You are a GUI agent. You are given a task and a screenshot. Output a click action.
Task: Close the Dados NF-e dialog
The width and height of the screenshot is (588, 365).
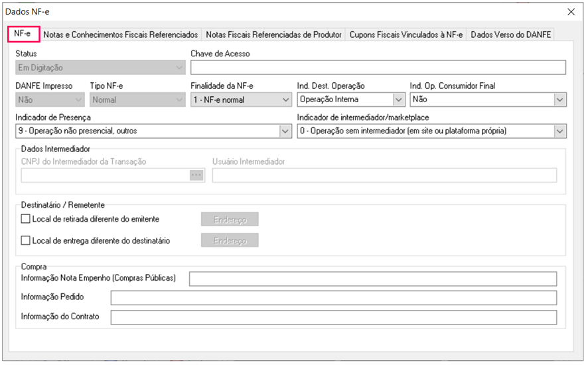tap(571, 11)
